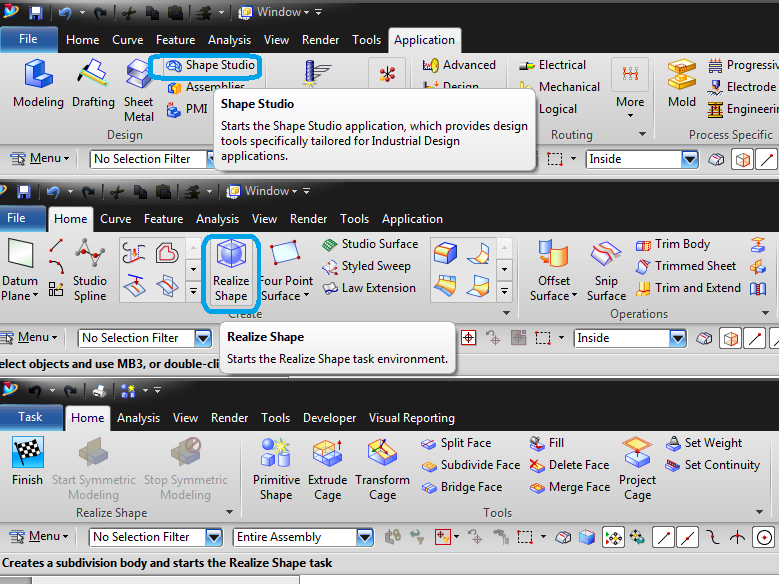Select the Studio Spline tool
Viewport: 779px width, 584px height.
pyautogui.click(x=90, y=270)
